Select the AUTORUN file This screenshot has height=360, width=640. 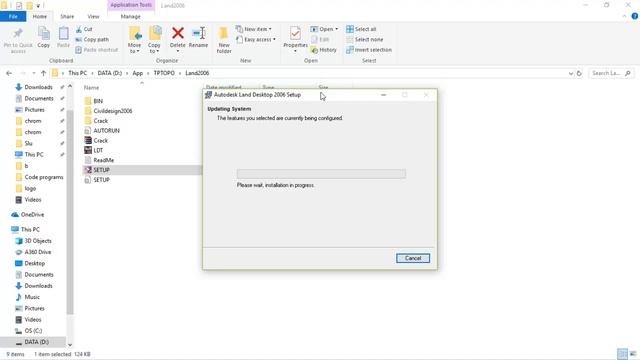(102, 131)
